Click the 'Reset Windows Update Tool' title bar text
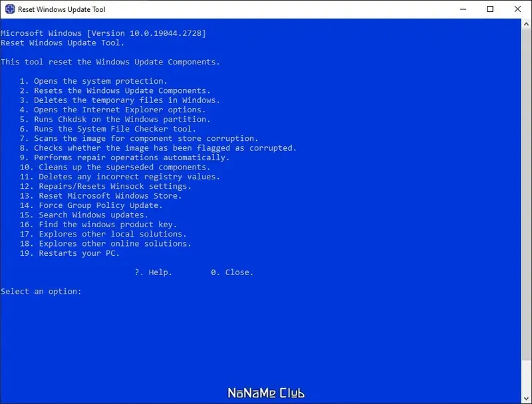Viewport: 532px width, 404px height. pyautogui.click(x=61, y=9)
